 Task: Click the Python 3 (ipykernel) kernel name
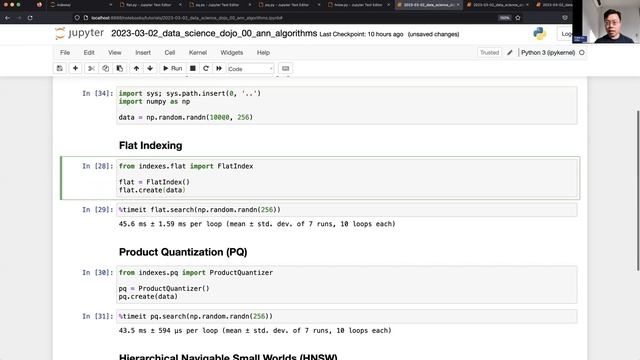point(548,53)
